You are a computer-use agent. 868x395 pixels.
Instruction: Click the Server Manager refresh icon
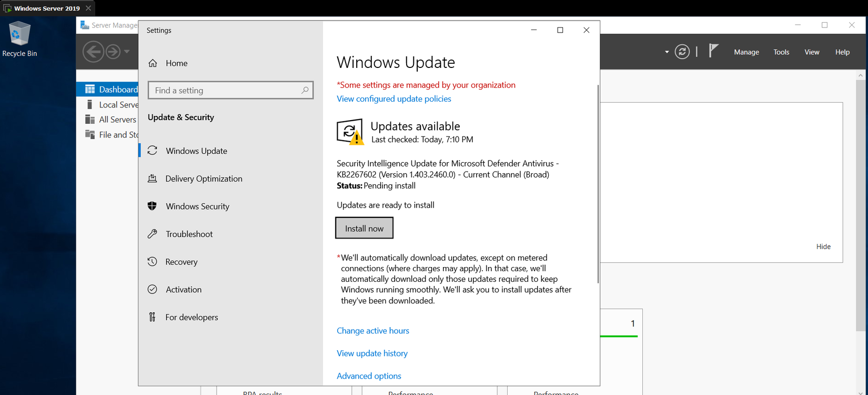tap(682, 52)
